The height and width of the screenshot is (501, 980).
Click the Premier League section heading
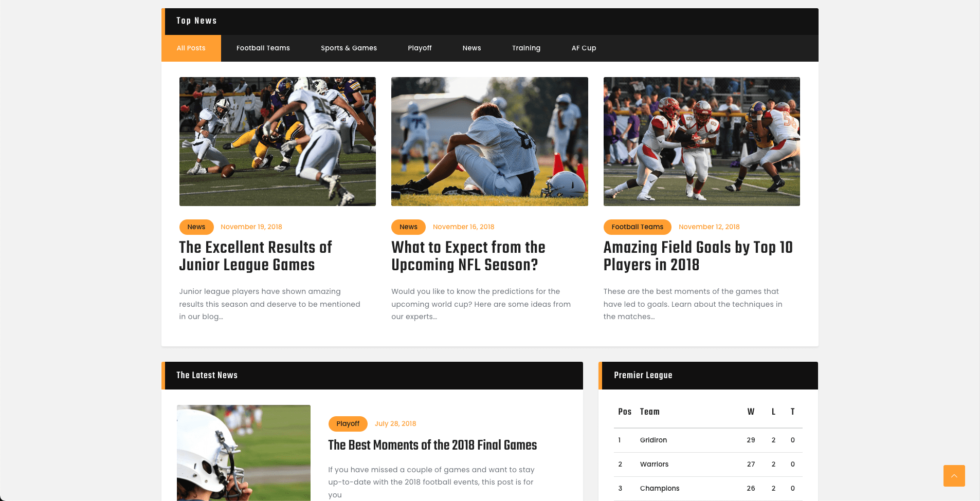click(643, 376)
